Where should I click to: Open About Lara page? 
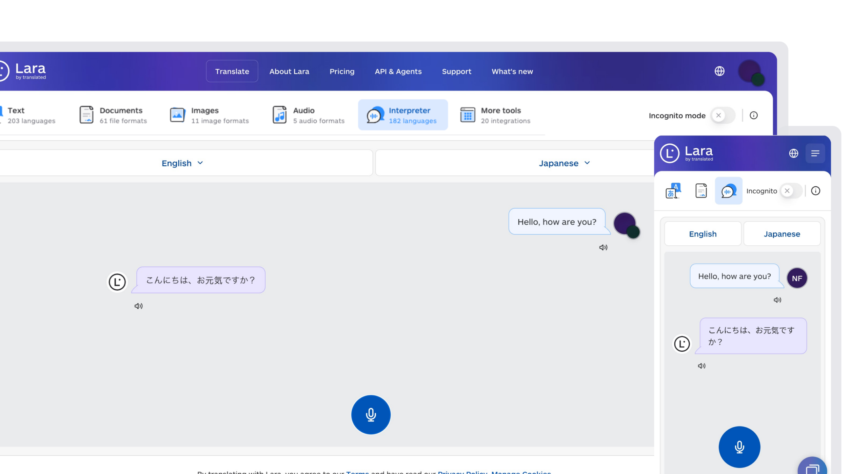coord(289,71)
